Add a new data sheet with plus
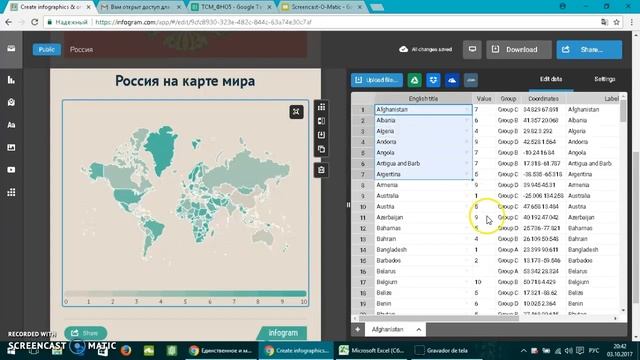 point(358,329)
